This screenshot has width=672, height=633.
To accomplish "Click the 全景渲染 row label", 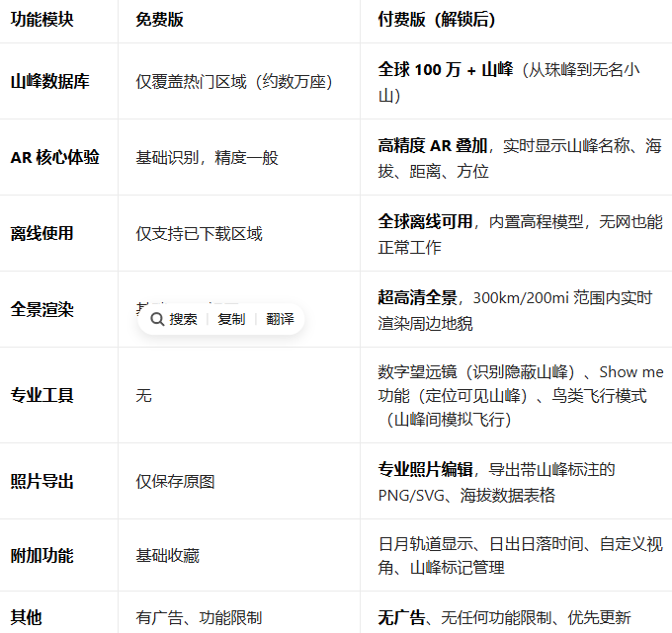I will point(42,309).
